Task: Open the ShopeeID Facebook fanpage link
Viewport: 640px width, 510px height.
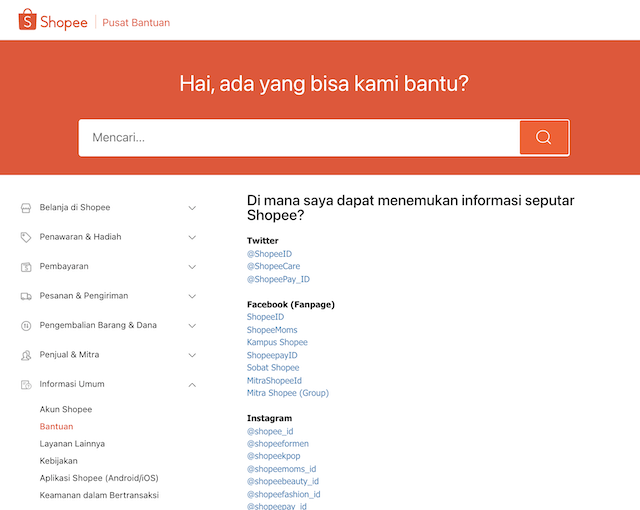Action: (x=265, y=317)
